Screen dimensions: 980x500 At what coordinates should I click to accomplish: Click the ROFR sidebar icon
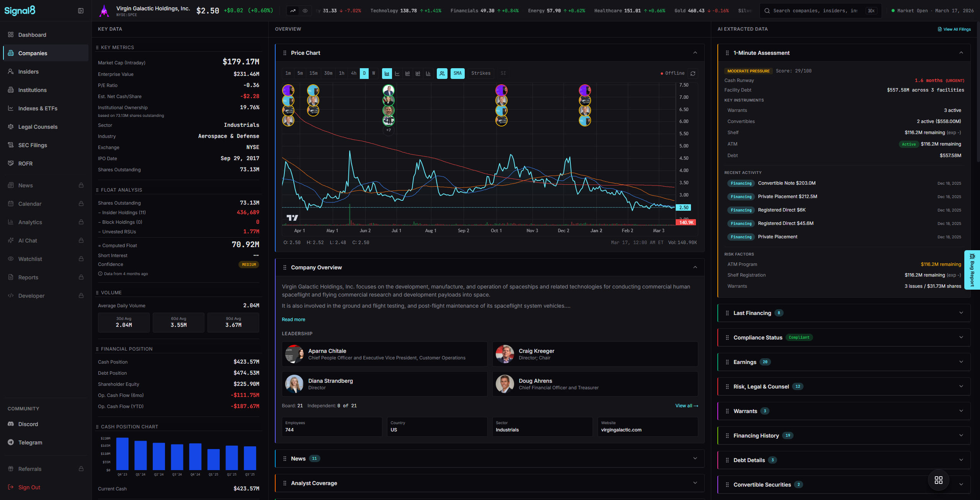[11, 164]
